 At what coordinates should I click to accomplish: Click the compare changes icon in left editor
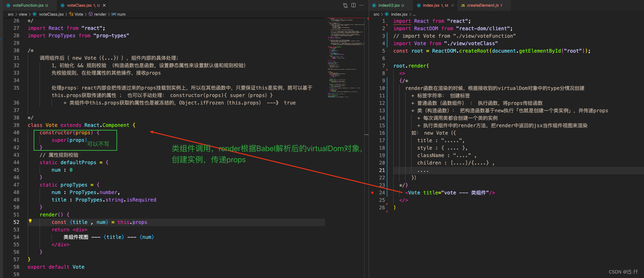pyautogui.click(x=345, y=5)
